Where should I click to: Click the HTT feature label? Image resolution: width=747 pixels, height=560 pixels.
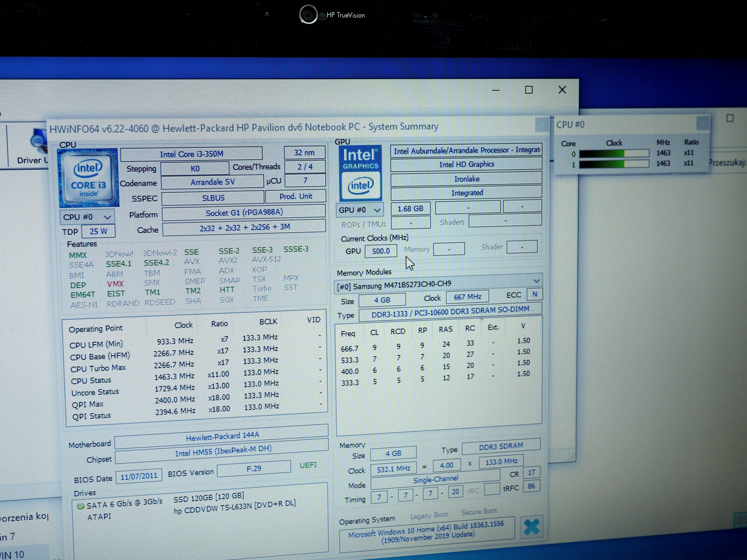pos(227,290)
